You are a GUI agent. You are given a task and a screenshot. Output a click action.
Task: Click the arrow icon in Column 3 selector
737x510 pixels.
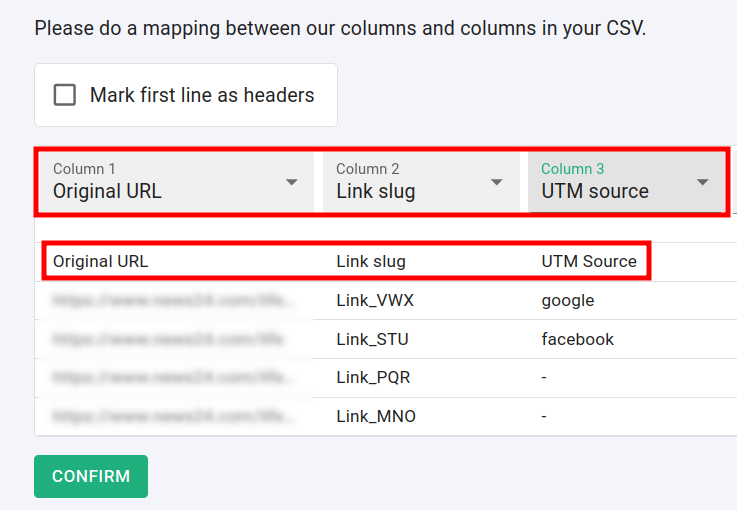click(702, 182)
